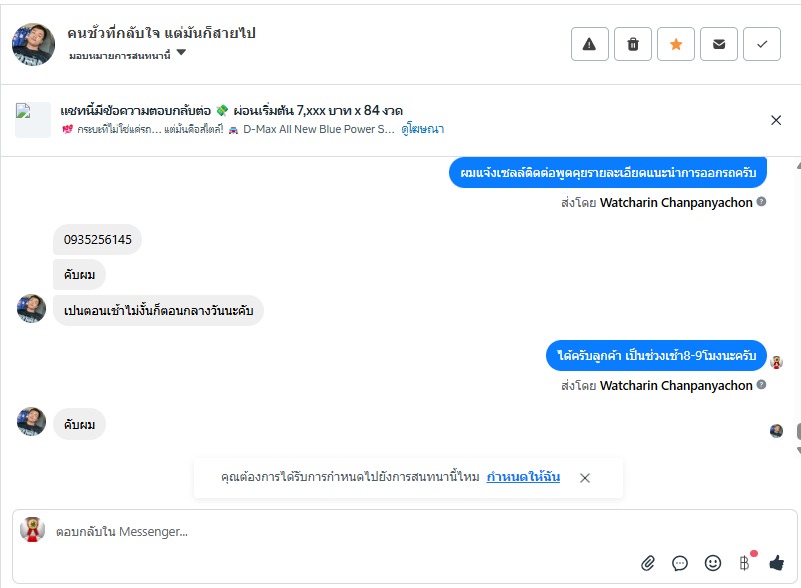
Task: Mark conversation done with checkmark
Action: 762,44
